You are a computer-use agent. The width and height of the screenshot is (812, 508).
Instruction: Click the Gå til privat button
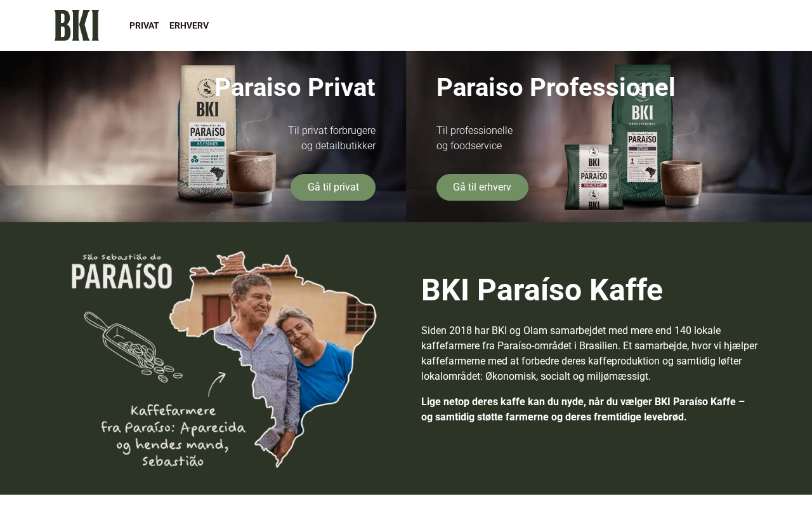(x=333, y=187)
